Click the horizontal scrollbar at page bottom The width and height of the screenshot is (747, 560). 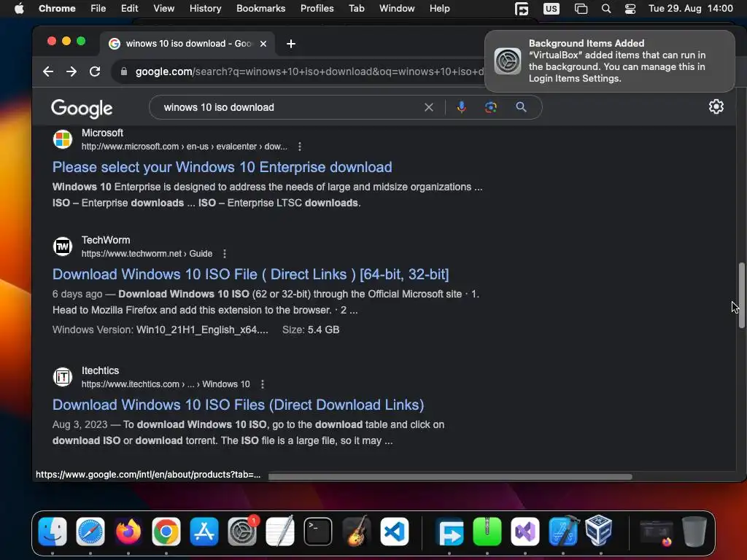(x=450, y=477)
